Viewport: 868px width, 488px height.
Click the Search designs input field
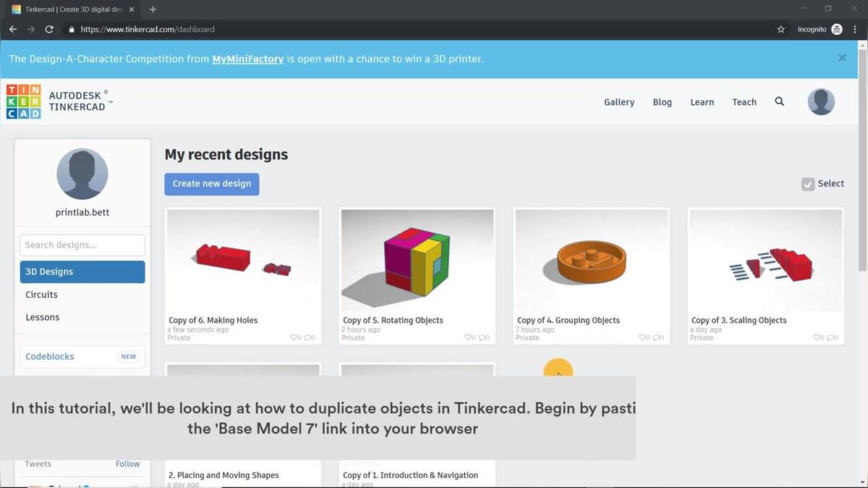[x=82, y=245]
